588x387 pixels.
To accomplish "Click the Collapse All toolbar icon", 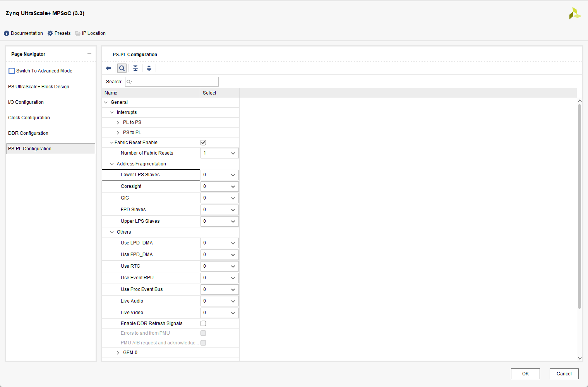I will point(135,68).
